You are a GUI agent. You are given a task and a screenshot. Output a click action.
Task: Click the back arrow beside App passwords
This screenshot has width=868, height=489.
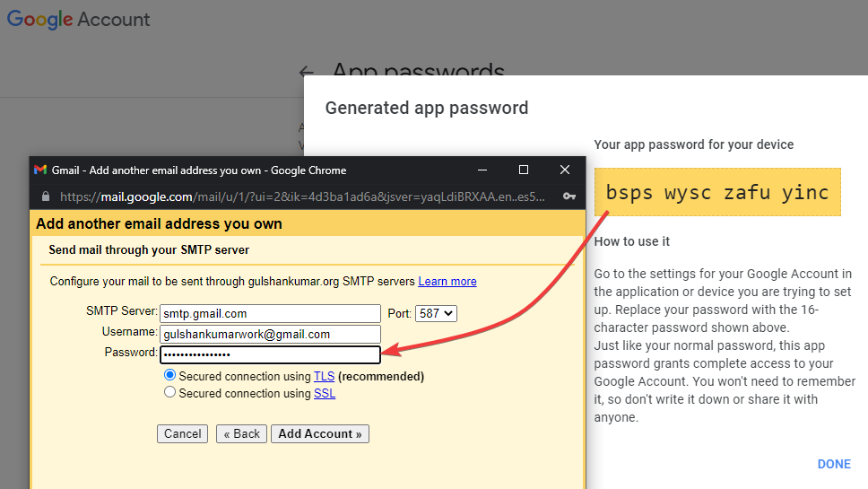tap(306, 72)
